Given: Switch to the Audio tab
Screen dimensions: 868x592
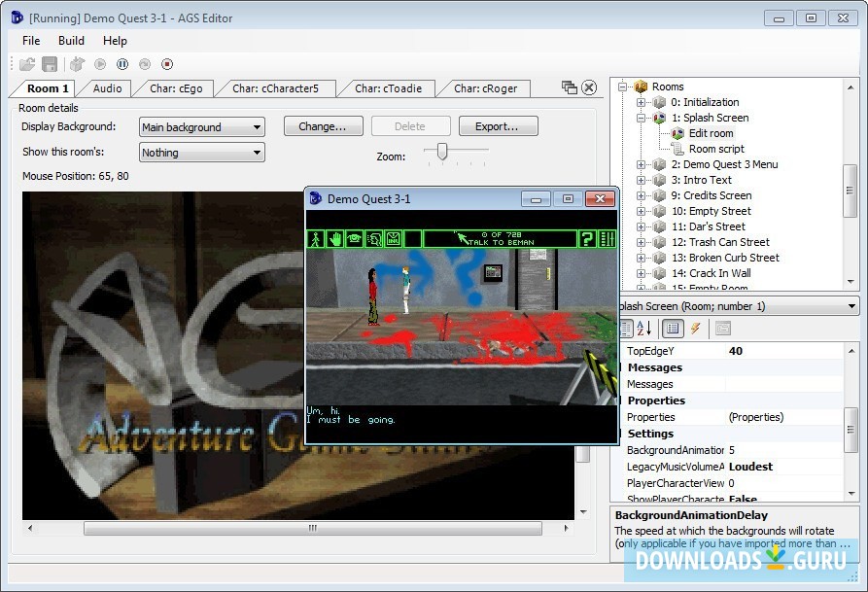Looking at the screenshot, I should 106,87.
